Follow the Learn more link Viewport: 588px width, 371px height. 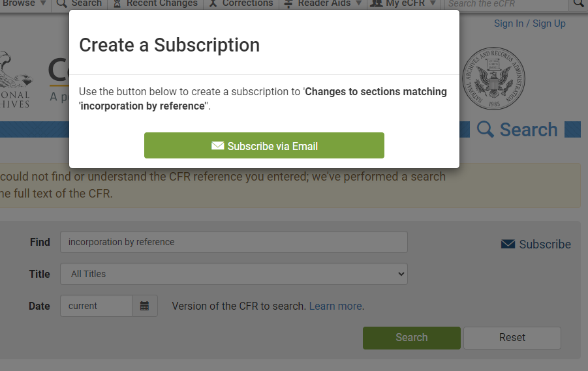(335, 306)
